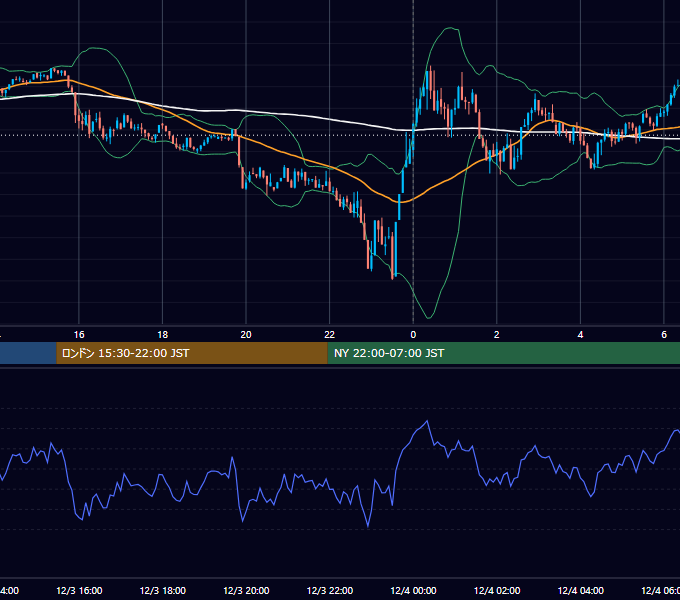Screen dimensions: 680x600
Task: Click the 12/3 20:00 time label
Action: [246, 590]
